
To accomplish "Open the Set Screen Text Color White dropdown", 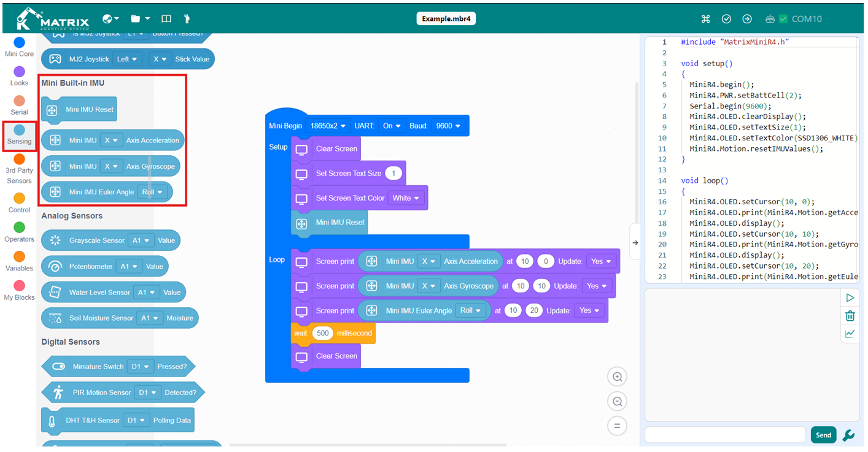I will click(406, 198).
